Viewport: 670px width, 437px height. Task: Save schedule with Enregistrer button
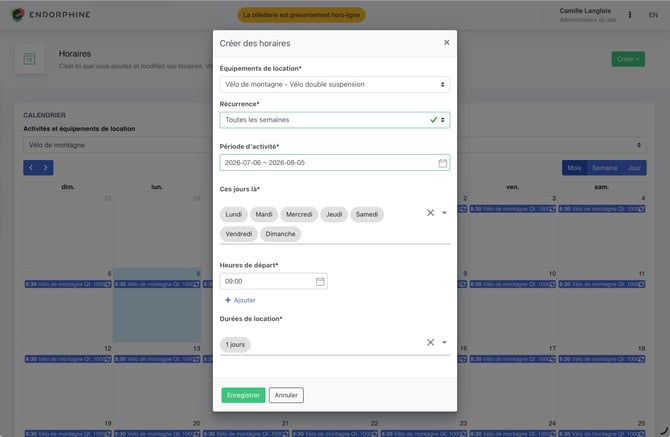[243, 395]
